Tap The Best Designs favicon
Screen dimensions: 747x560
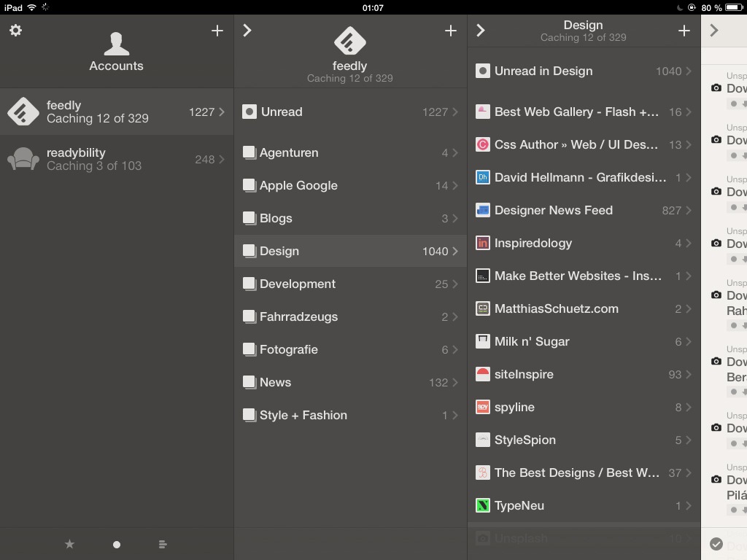tap(483, 472)
